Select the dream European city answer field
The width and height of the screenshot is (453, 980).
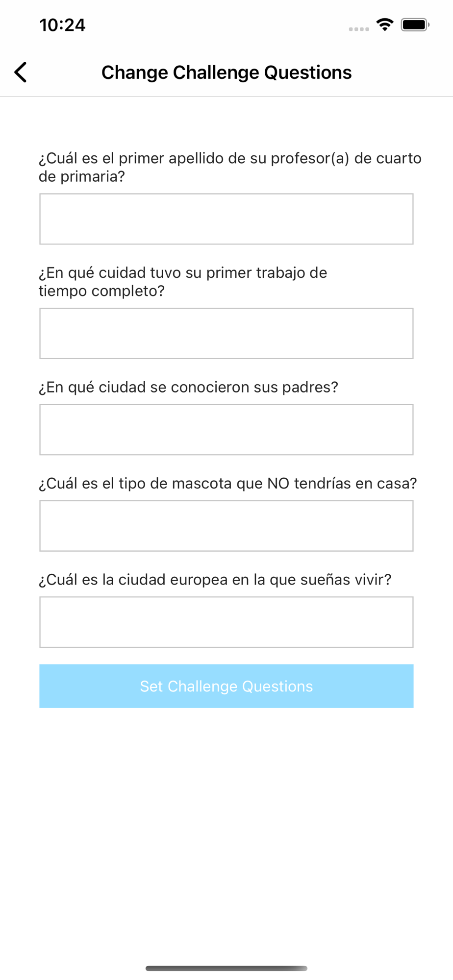(x=226, y=622)
